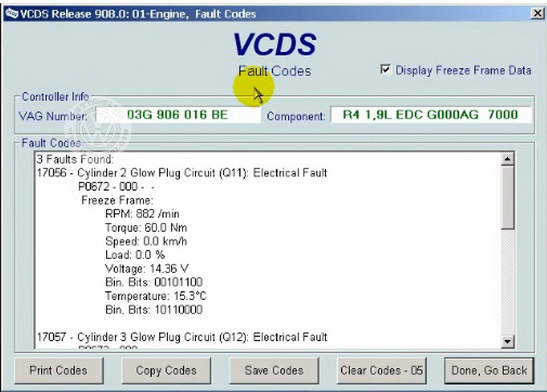The height and width of the screenshot is (392, 547).
Task: Click the 'Freeze Frame:' line
Action: click(x=117, y=200)
